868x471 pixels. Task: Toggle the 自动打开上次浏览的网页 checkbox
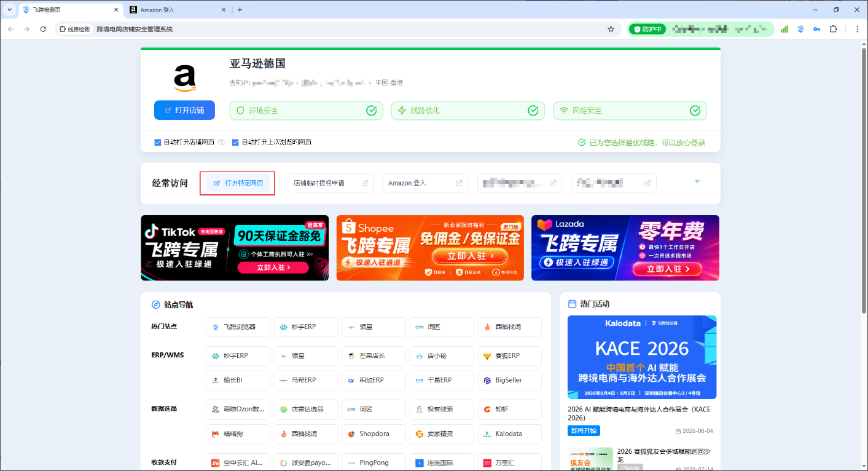[235, 142]
